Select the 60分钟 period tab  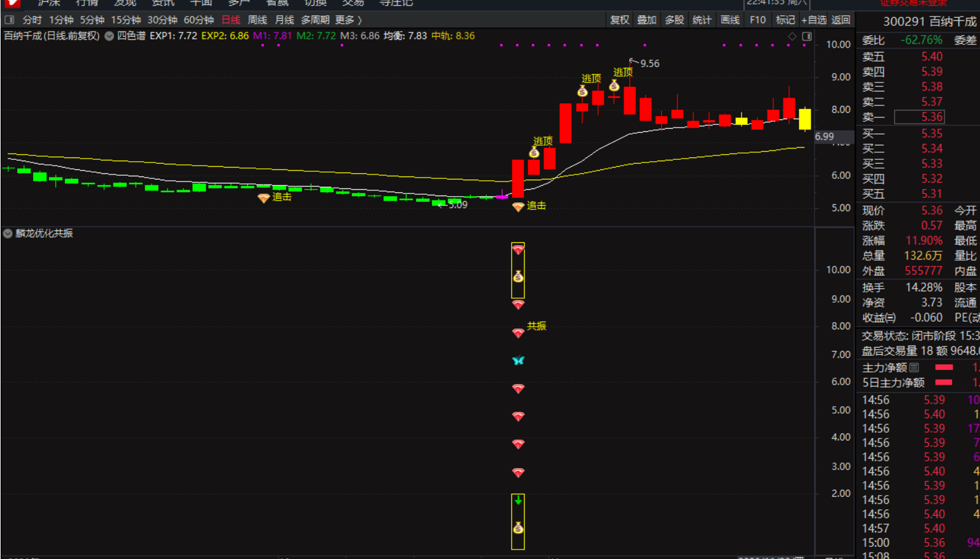click(x=199, y=20)
